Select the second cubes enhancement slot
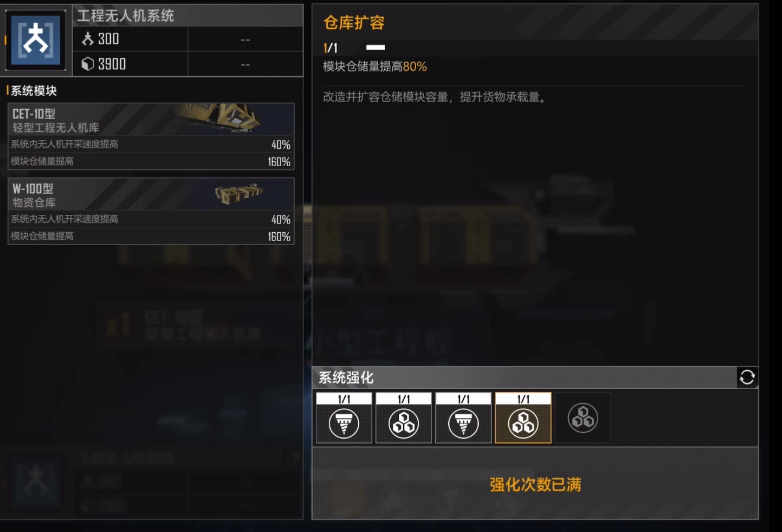The width and height of the screenshot is (782, 532). (x=404, y=418)
